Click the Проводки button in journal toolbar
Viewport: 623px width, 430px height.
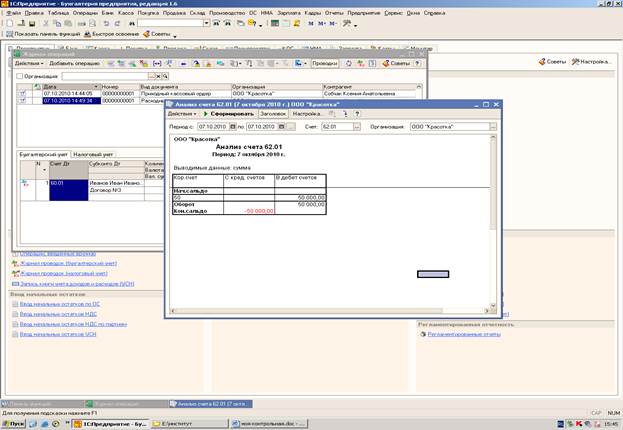click(x=325, y=63)
